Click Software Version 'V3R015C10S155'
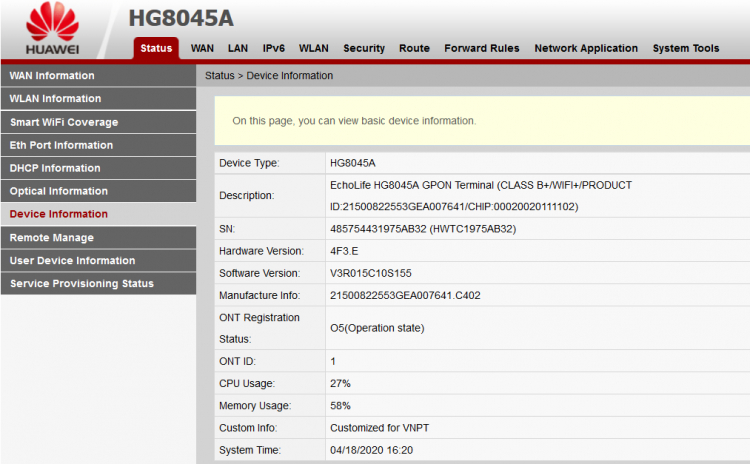 [371, 273]
